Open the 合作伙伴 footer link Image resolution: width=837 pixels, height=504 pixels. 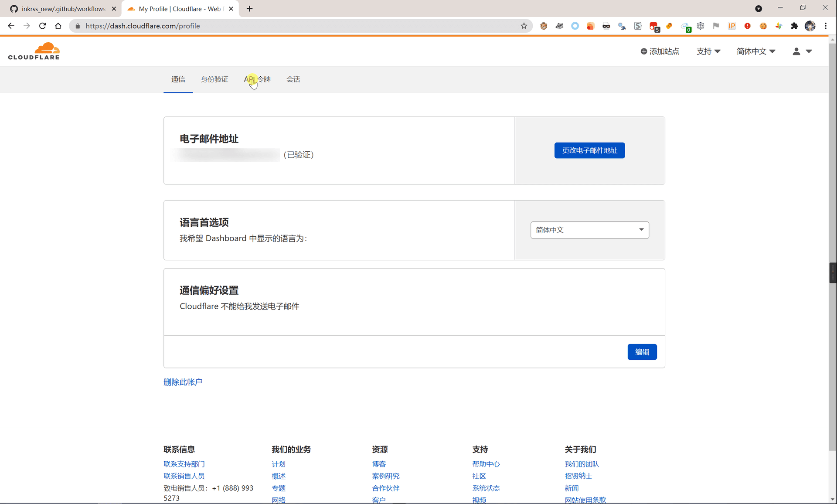click(386, 488)
